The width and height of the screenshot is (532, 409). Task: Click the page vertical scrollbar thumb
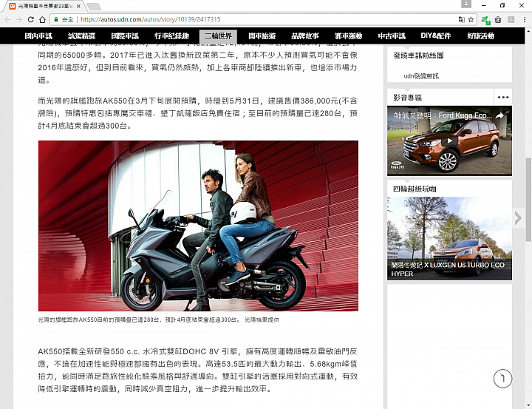pos(528,200)
